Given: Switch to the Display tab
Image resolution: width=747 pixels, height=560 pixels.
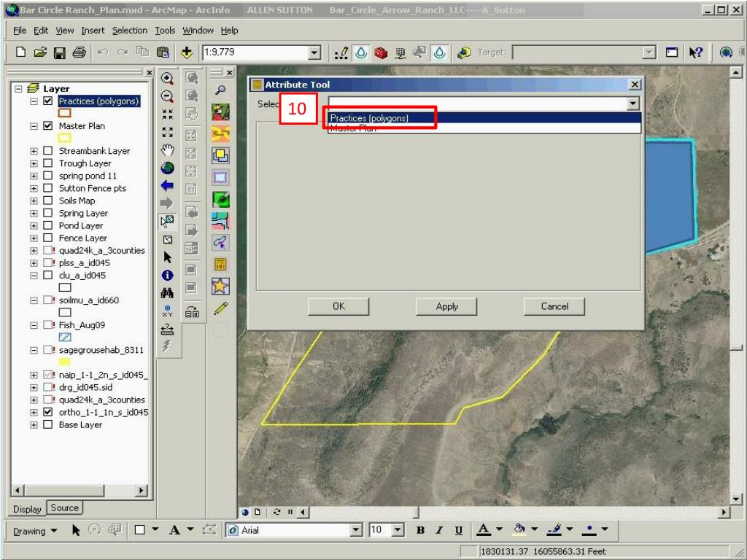Looking at the screenshot, I should 27,508.
